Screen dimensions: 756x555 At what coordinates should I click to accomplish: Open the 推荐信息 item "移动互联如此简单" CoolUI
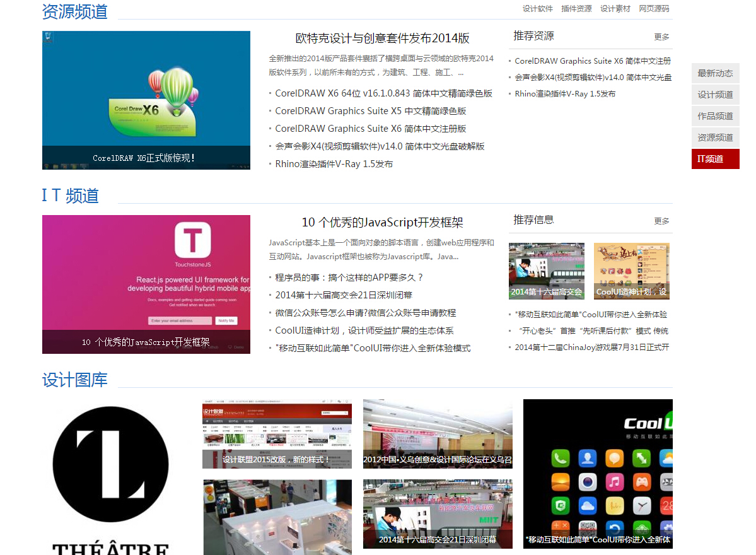591,315
